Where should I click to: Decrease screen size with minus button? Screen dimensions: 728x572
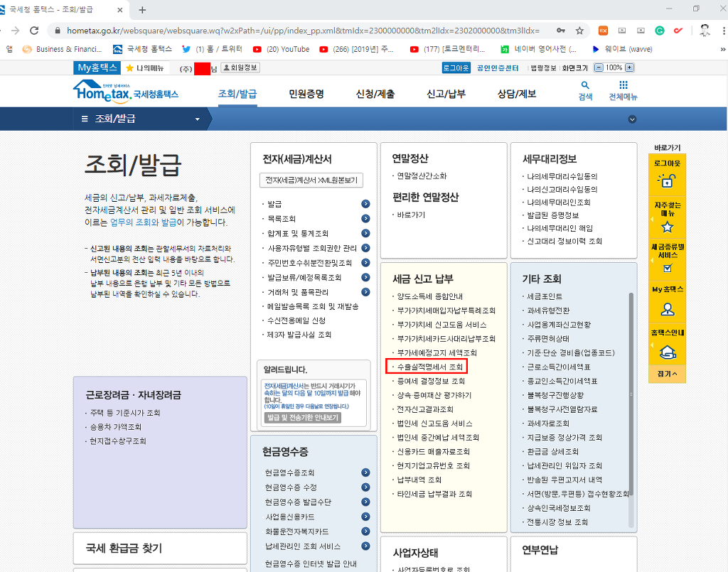point(599,68)
